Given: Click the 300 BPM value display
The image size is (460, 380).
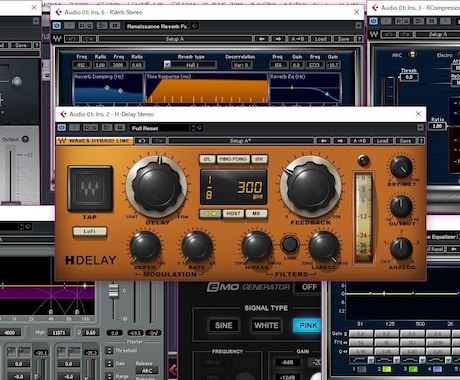Looking at the screenshot, I should click(x=250, y=189).
